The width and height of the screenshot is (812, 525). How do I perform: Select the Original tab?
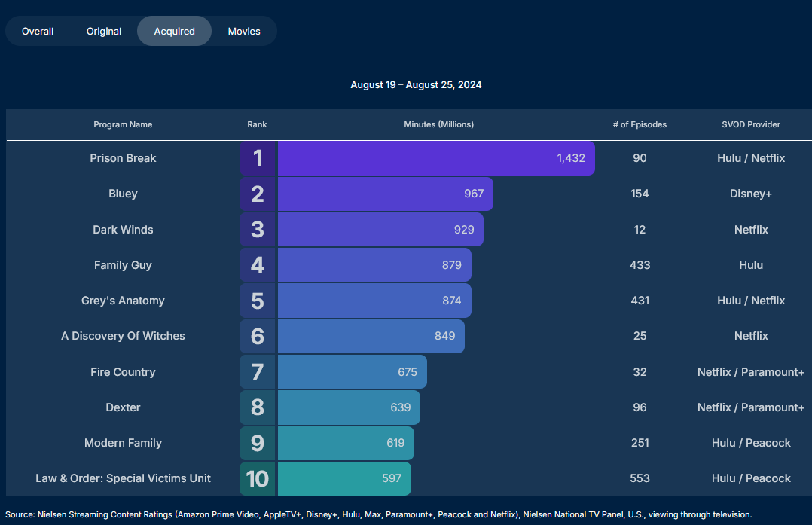click(x=104, y=32)
